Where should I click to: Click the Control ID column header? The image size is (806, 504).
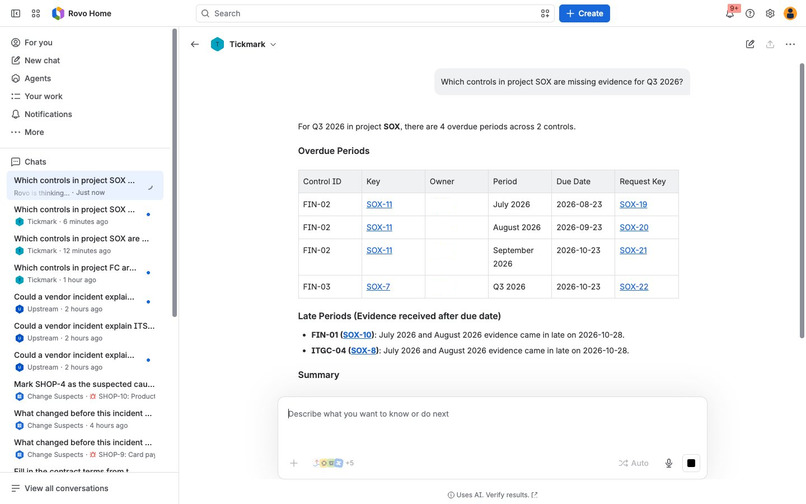coord(330,182)
